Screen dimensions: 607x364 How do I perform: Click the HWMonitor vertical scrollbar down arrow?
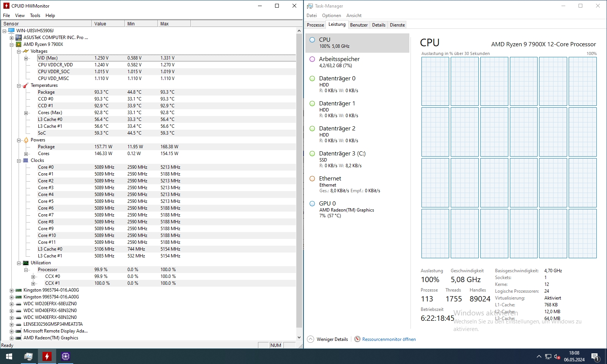(x=299, y=337)
